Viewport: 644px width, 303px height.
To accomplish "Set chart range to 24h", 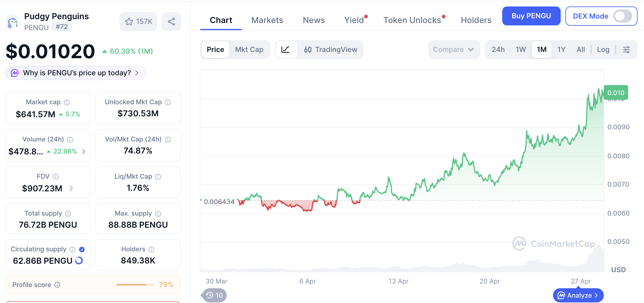I will coord(498,50).
